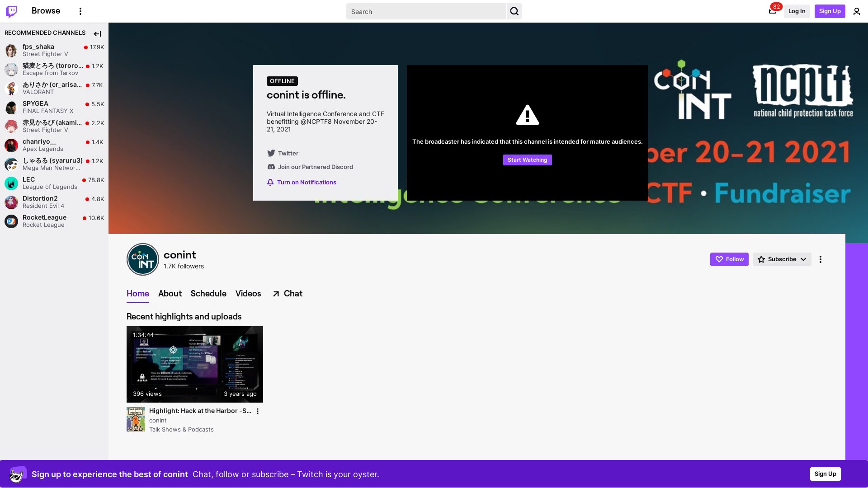Image resolution: width=868 pixels, height=488 pixels.
Task: Open the Hack at the Harbor video thumbnail
Action: pyautogui.click(x=195, y=364)
